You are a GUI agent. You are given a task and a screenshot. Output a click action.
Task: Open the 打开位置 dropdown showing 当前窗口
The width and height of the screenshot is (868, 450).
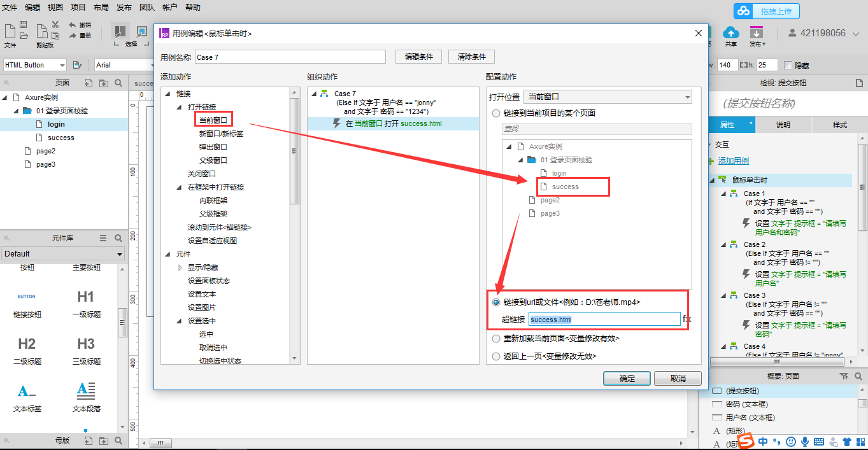coord(608,96)
